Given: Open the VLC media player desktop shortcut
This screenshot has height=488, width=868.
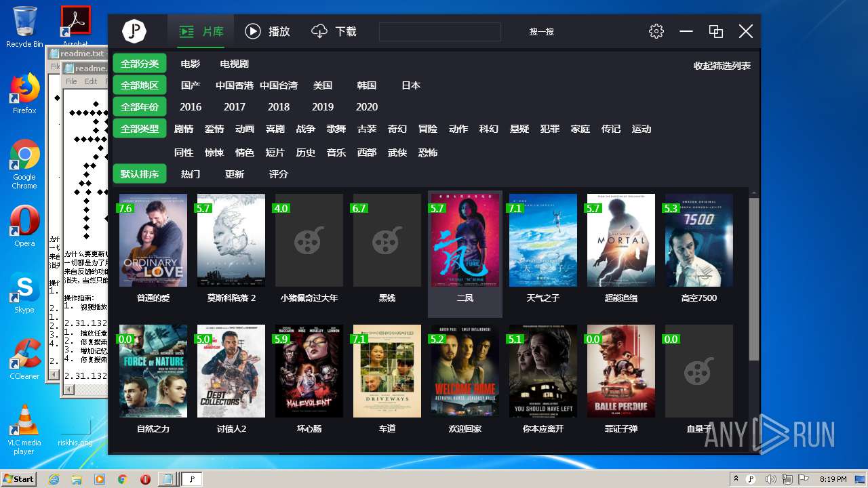Looking at the screenshot, I should (x=24, y=430).
